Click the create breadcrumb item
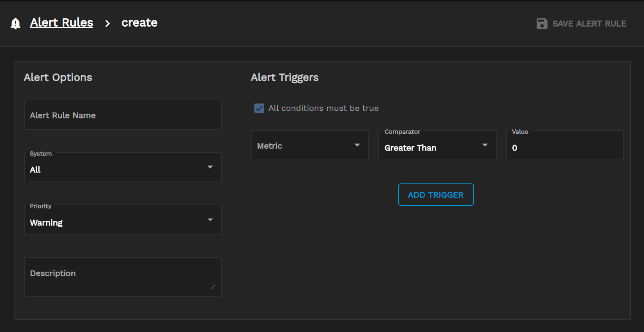 [139, 23]
